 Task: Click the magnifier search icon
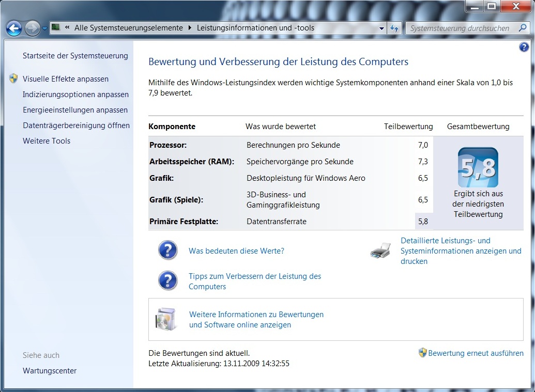pyautogui.click(x=523, y=28)
